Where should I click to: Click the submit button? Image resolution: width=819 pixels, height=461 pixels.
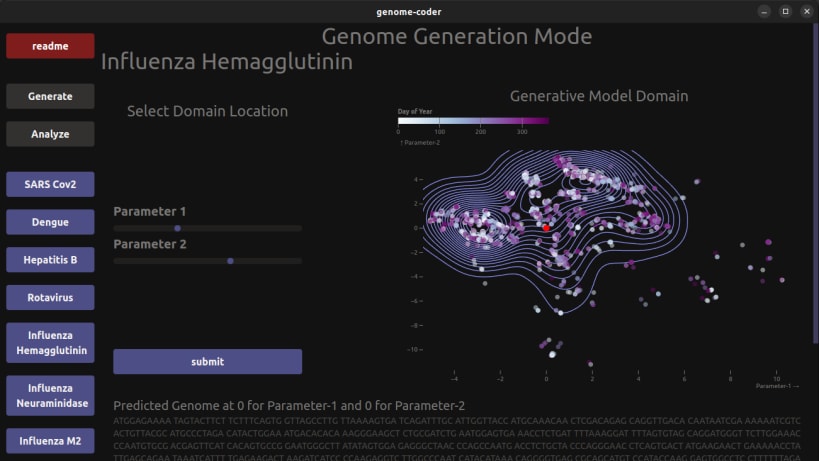(x=207, y=361)
